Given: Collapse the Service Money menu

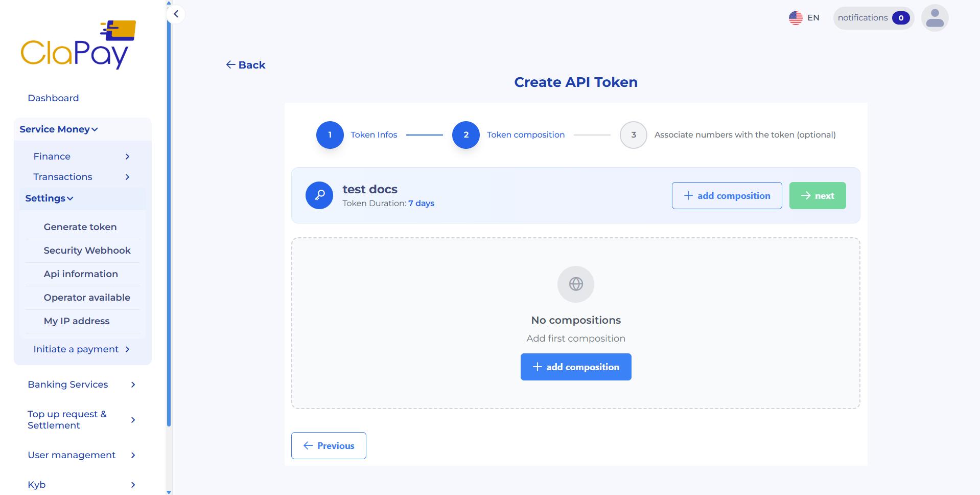Looking at the screenshot, I should click(x=58, y=129).
